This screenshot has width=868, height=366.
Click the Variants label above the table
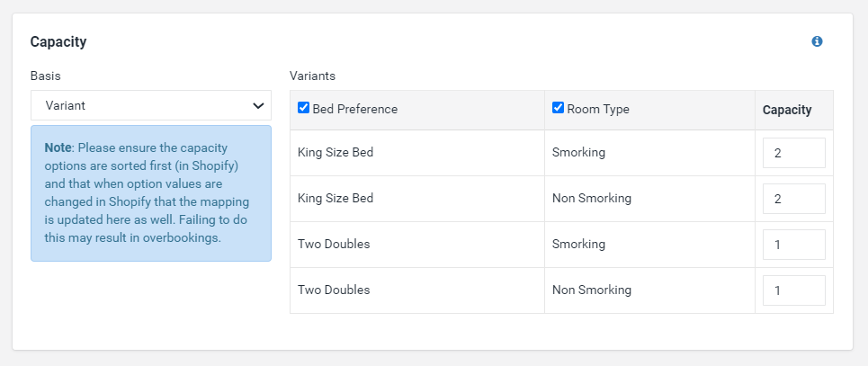312,76
